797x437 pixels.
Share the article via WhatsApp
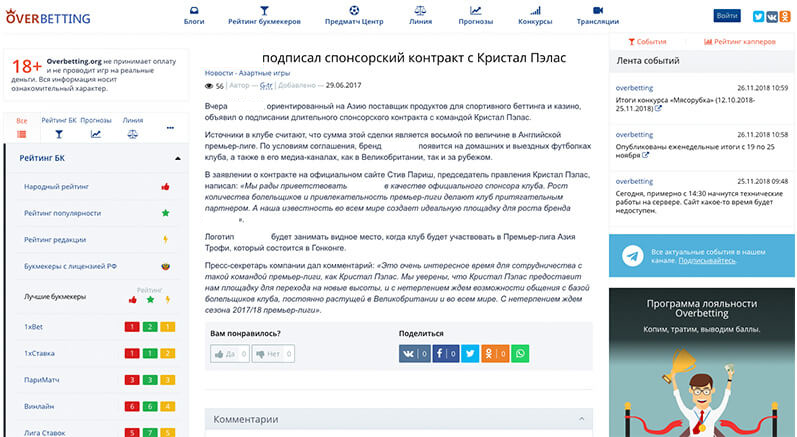520,354
